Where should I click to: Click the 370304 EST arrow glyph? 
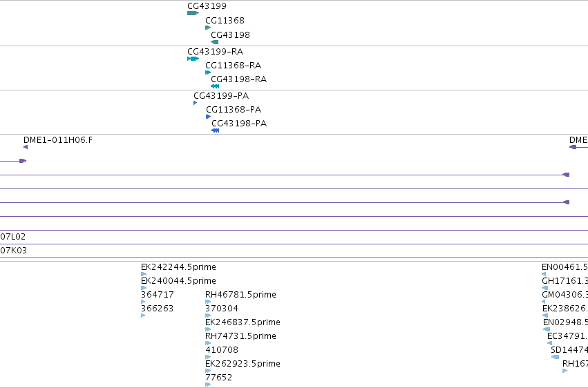pyautogui.click(x=208, y=316)
